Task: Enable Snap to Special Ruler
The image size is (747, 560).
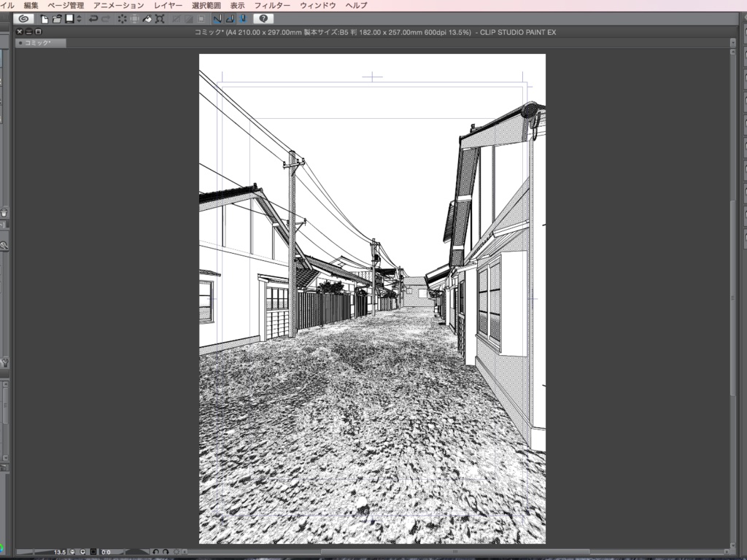Action: click(231, 20)
